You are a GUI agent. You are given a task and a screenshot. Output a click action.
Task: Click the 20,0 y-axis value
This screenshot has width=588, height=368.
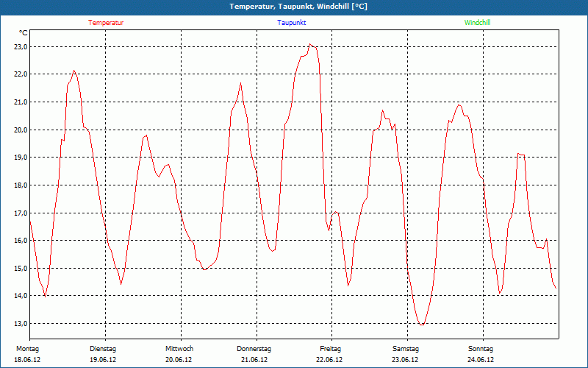pyautogui.click(x=21, y=130)
